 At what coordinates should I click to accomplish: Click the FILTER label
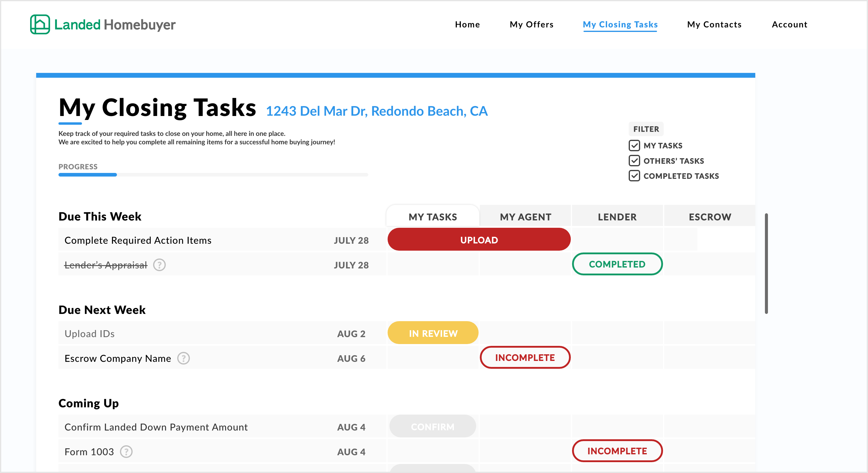click(x=646, y=129)
